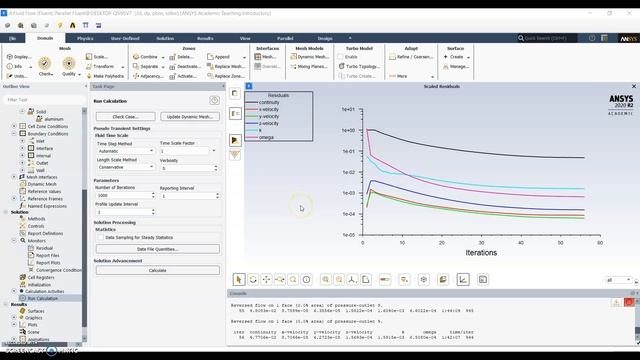The image size is (640, 360).
Task: Click Data File Quantities button
Action: tap(158, 249)
